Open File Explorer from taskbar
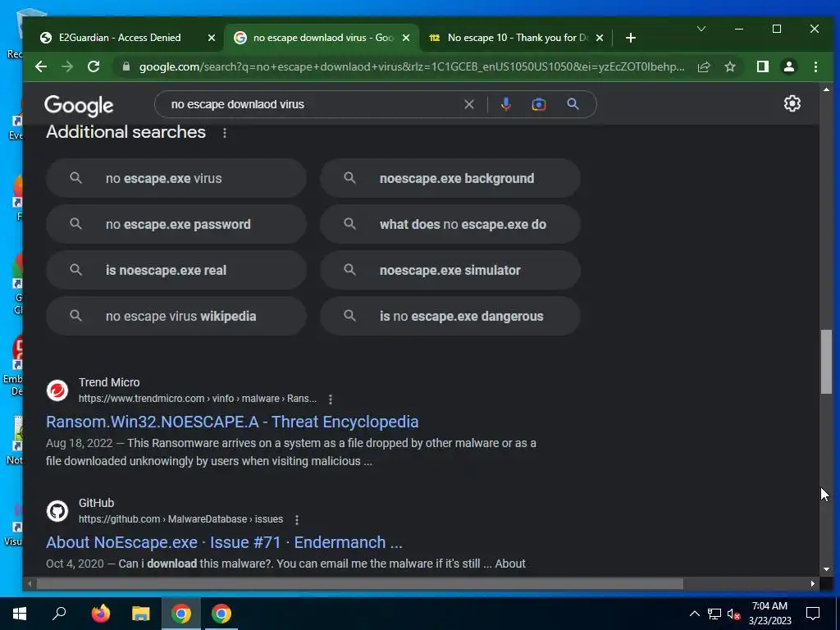The width and height of the screenshot is (840, 630). (140, 614)
